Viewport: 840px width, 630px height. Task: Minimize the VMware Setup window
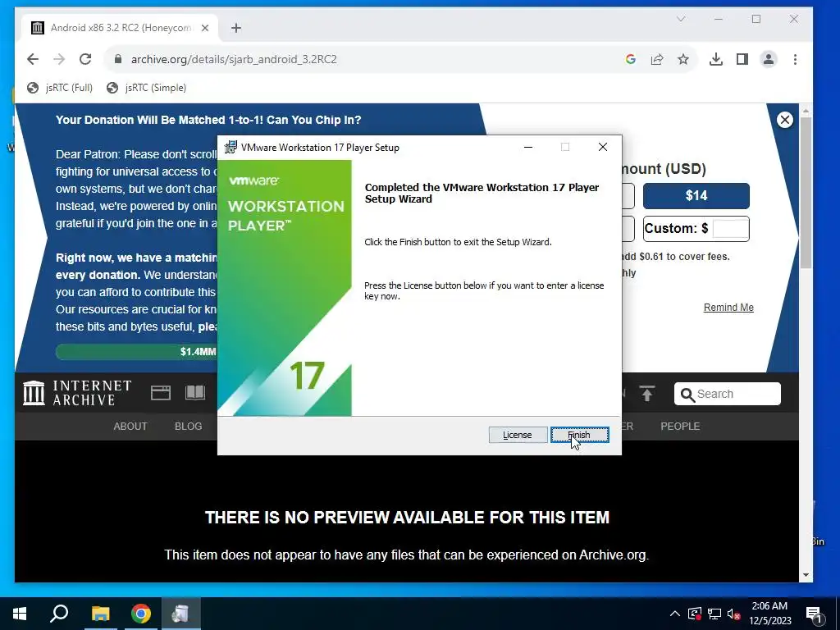[528, 148]
